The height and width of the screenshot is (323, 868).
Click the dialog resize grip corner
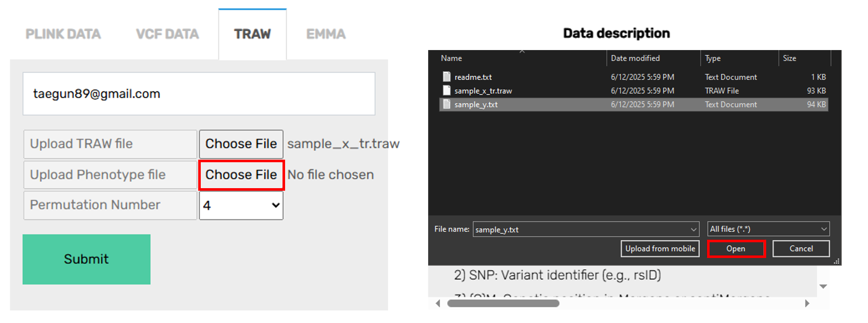837,261
